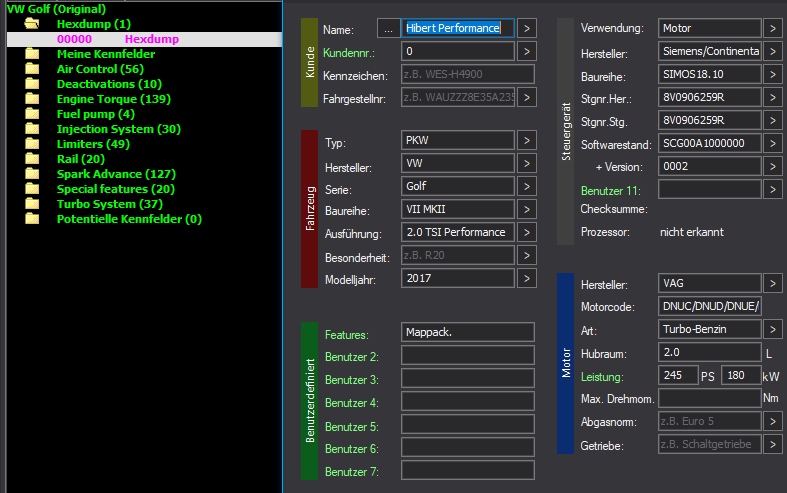The width and height of the screenshot is (787, 493).
Task: Click the Turbo System folder icon
Action: coord(32,204)
